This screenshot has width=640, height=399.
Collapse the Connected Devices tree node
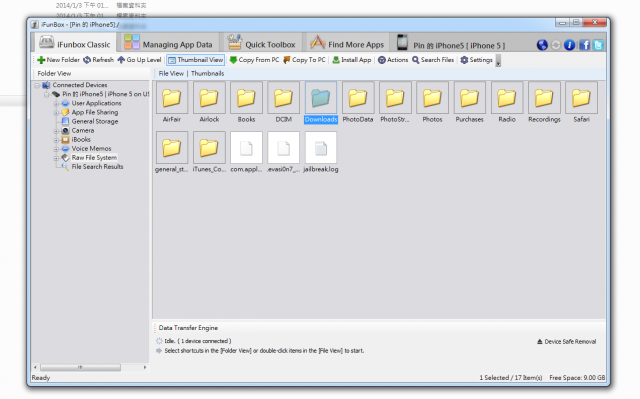pyautogui.click(x=37, y=85)
